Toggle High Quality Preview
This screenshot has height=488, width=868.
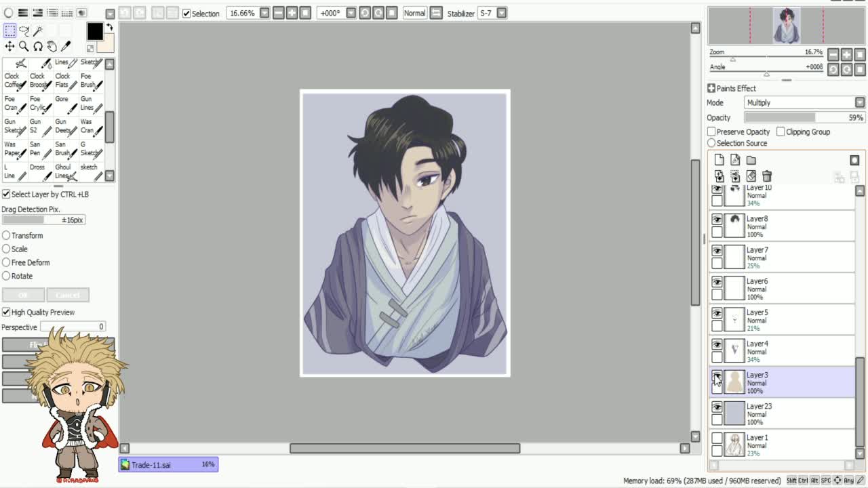[x=6, y=312]
